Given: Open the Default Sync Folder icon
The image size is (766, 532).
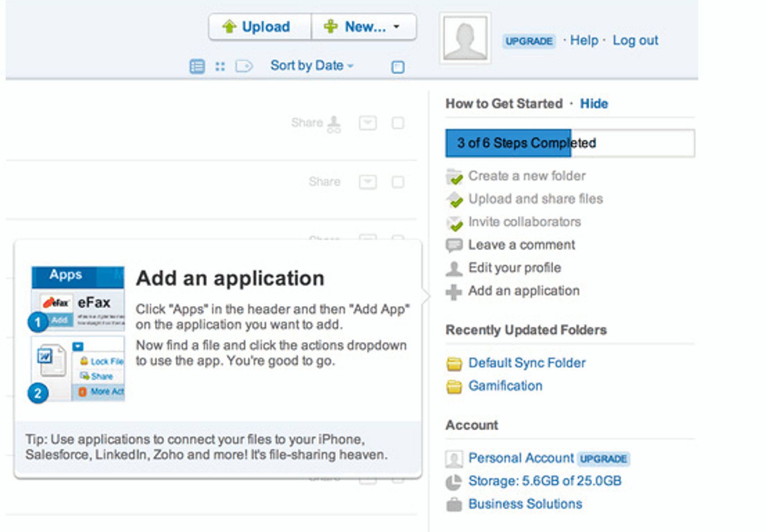Looking at the screenshot, I should point(454,364).
